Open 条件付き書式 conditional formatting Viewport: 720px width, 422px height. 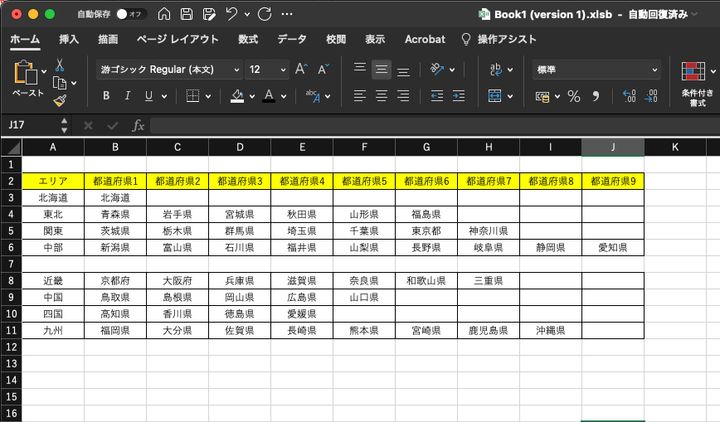point(694,80)
